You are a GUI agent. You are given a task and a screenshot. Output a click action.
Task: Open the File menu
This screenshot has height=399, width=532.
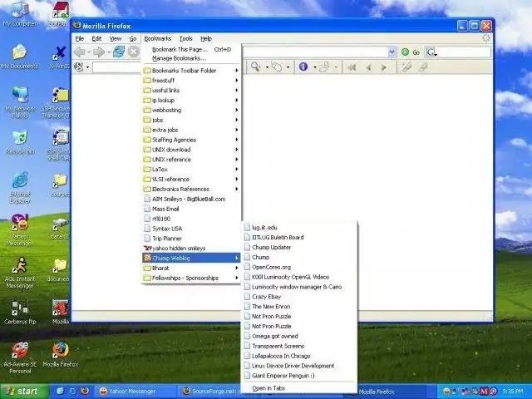click(80, 39)
